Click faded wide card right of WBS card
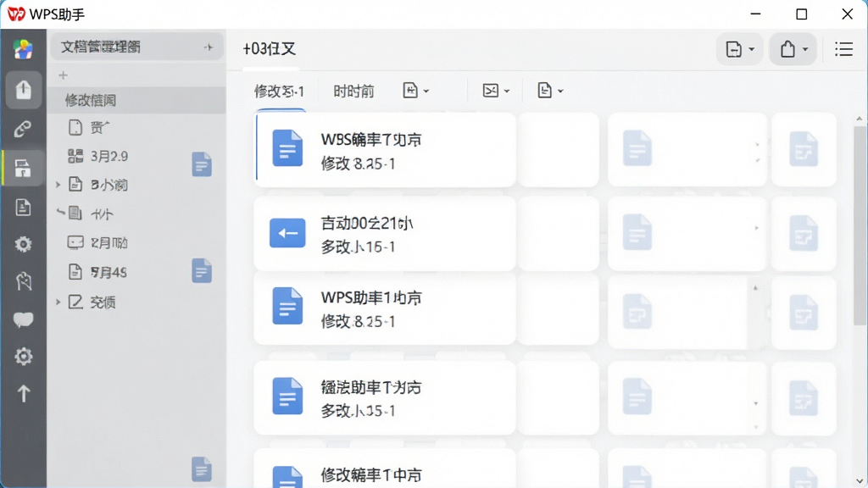Viewport: 868px width, 488px height. (x=687, y=149)
